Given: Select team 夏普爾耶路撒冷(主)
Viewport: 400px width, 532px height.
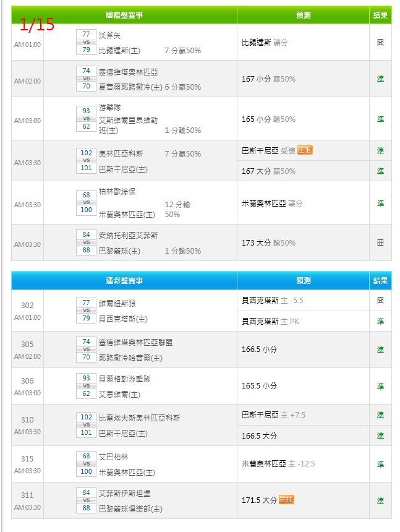Looking at the screenshot, I should point(130,87).
